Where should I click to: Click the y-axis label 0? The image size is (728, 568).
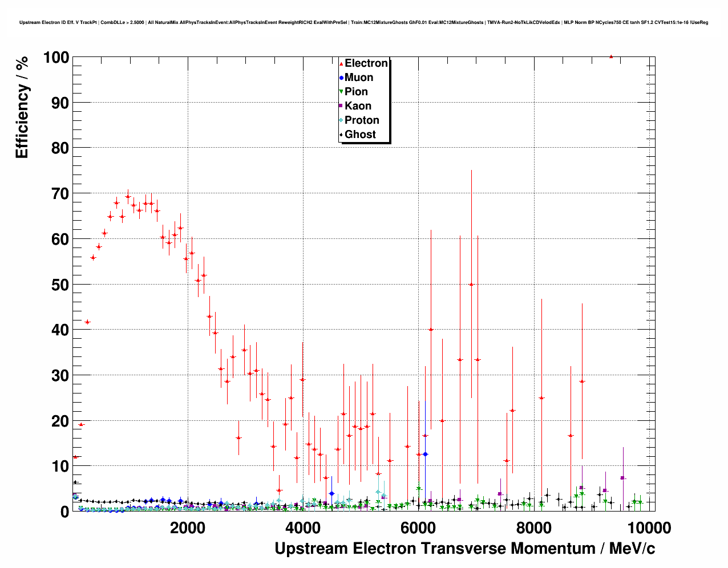(65, 512)
